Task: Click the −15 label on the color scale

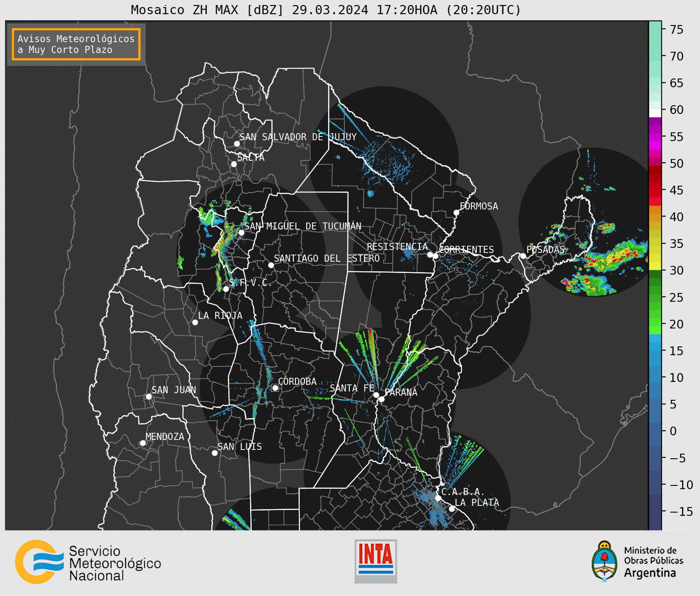Action: (x=681, y=511)
